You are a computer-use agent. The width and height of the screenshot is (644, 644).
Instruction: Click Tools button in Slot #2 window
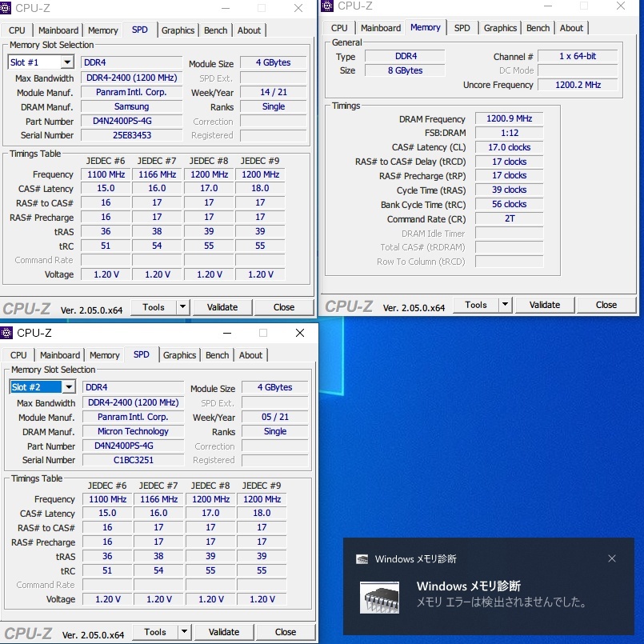[155, 632]
